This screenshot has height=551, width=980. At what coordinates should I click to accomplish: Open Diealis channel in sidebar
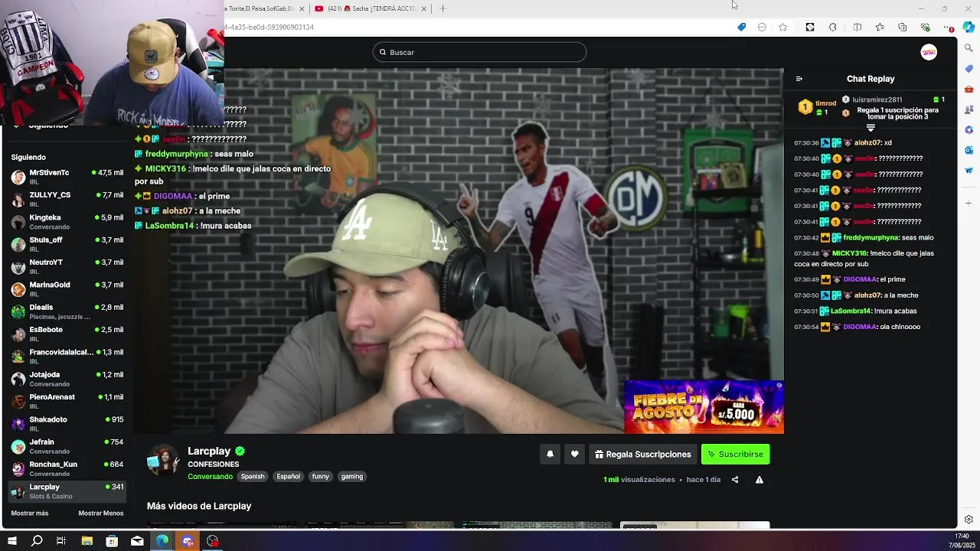coord(67,311)
